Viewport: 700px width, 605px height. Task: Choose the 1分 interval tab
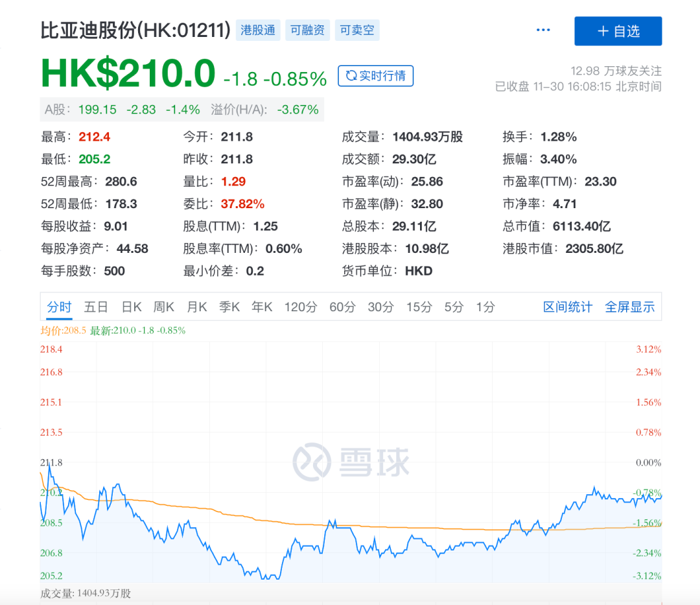coord(485,307)
